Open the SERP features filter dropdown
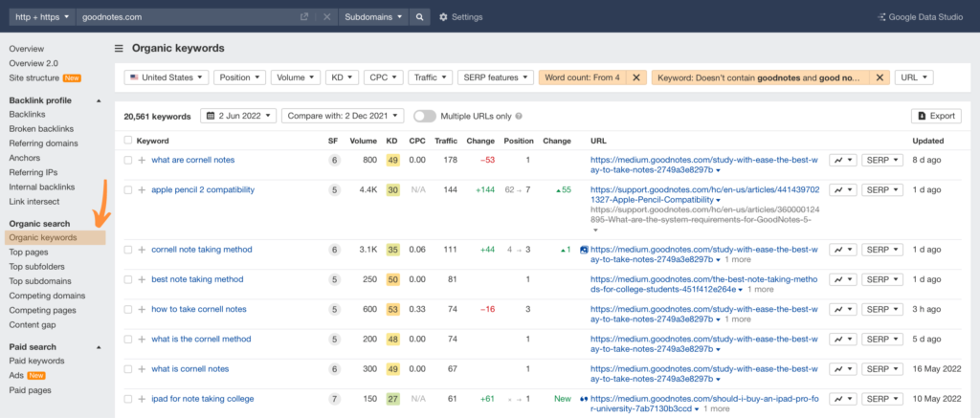980x418 pixels. (x=496, y=77)
